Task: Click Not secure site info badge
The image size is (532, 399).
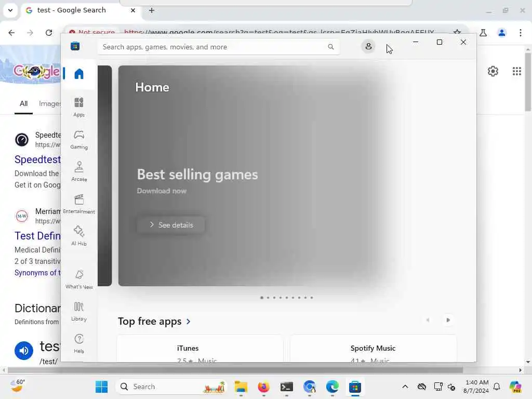Action: (x=91, y=32)
